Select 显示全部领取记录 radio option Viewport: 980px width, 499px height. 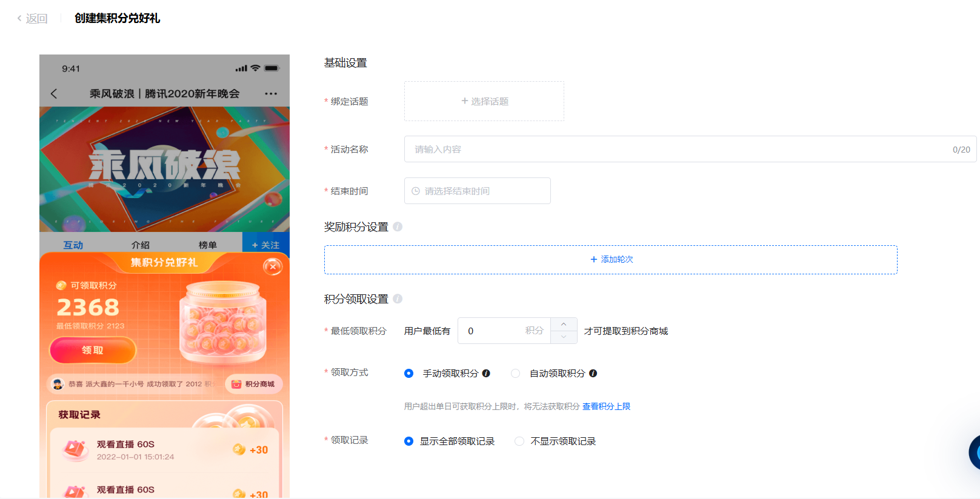pyautogui.click(x=409, y=441)
